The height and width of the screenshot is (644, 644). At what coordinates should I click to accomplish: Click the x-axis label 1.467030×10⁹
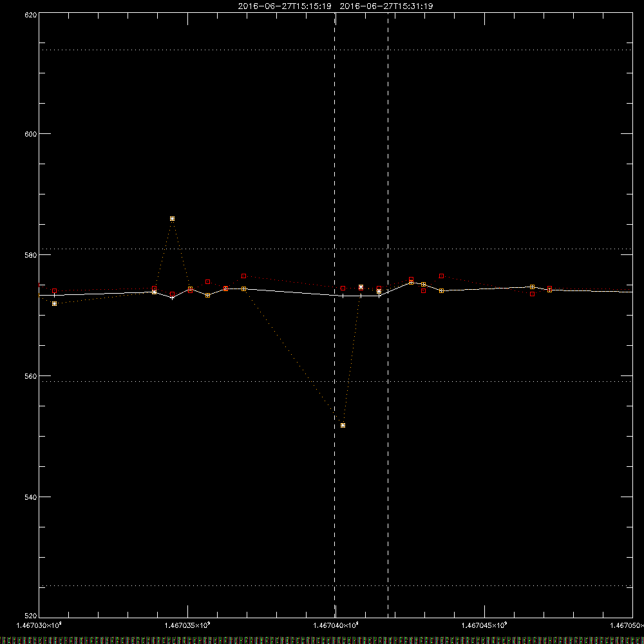(39, 625)
